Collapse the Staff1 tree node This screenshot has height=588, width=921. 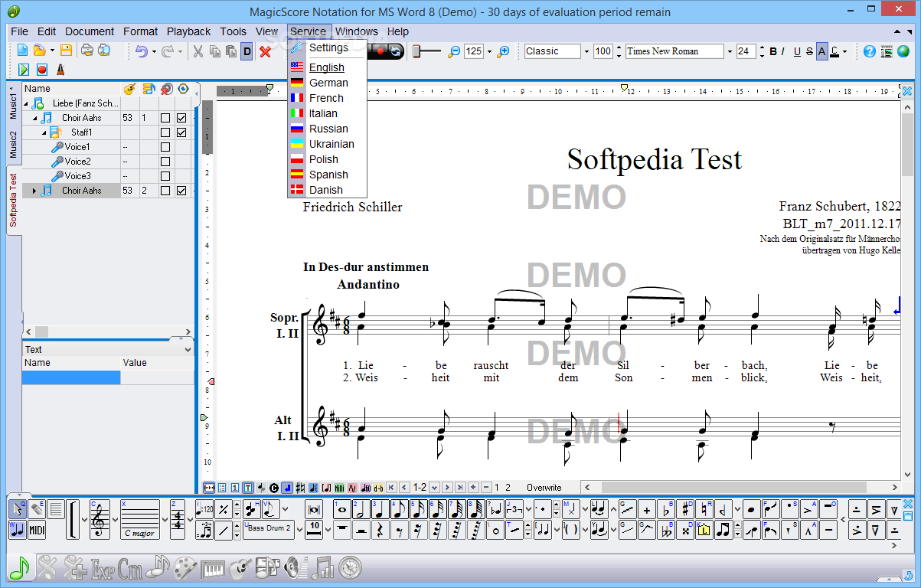[44, 132]
